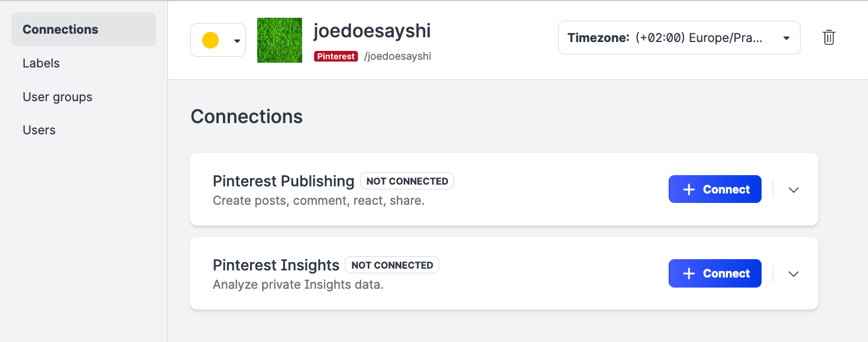Open the Timezone dropdown
This screenshot has height=342, width=868.
coord(679,38)
